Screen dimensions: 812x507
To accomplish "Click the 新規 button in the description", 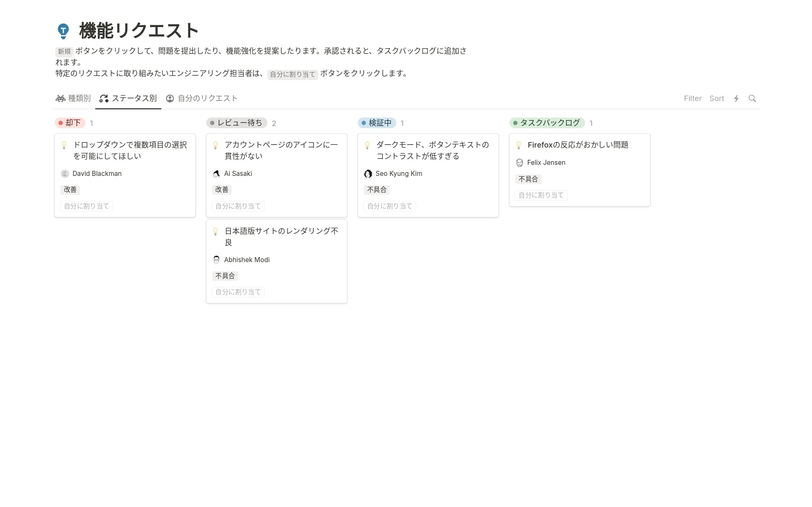I will [64, 52].
